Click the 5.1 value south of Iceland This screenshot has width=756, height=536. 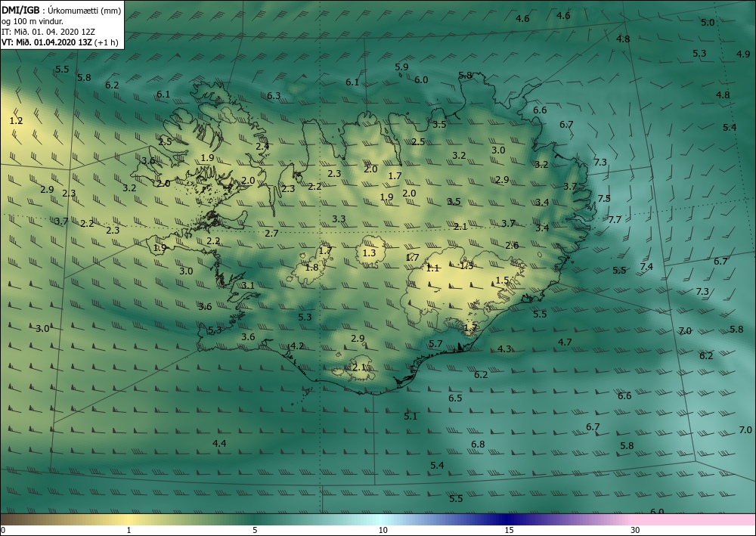click(411, 416)
